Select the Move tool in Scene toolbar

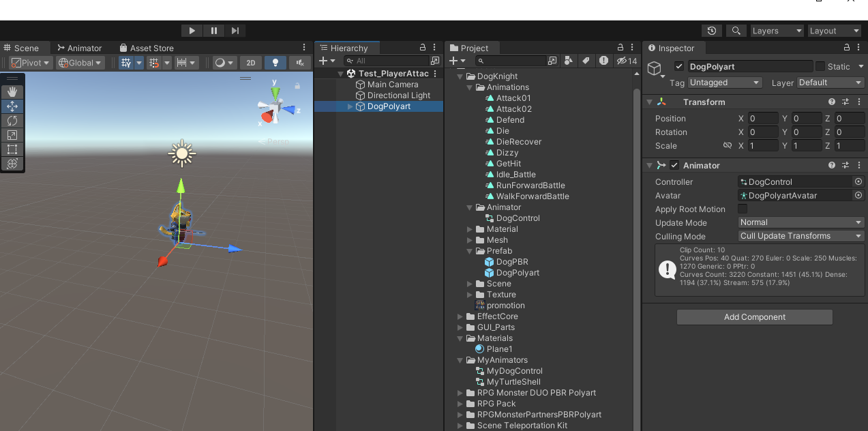click(12, 106)
